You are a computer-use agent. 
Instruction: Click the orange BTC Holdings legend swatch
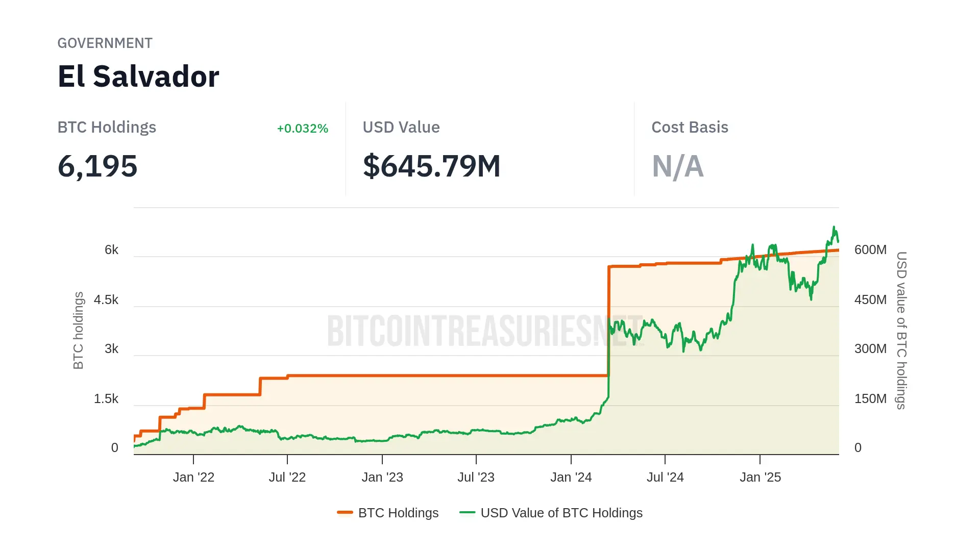345,512
